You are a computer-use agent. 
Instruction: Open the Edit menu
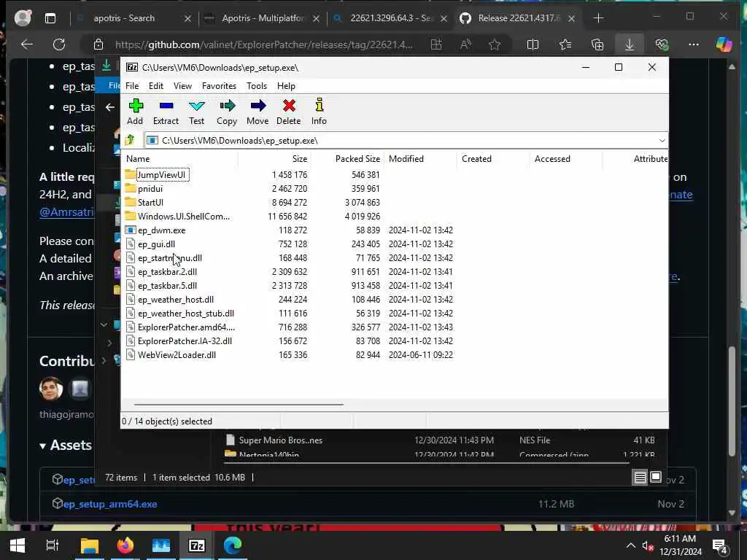click(x=156, y=86)
